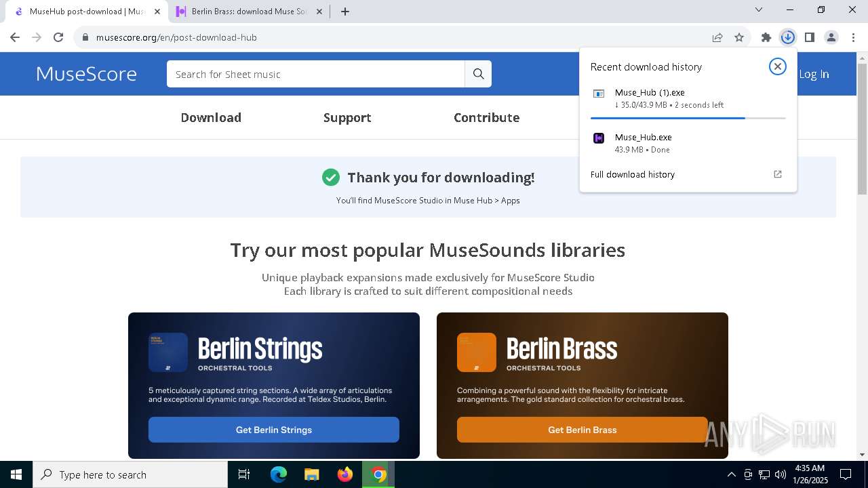
Task: Close the Berlin Brass tab
Action: 319,12
